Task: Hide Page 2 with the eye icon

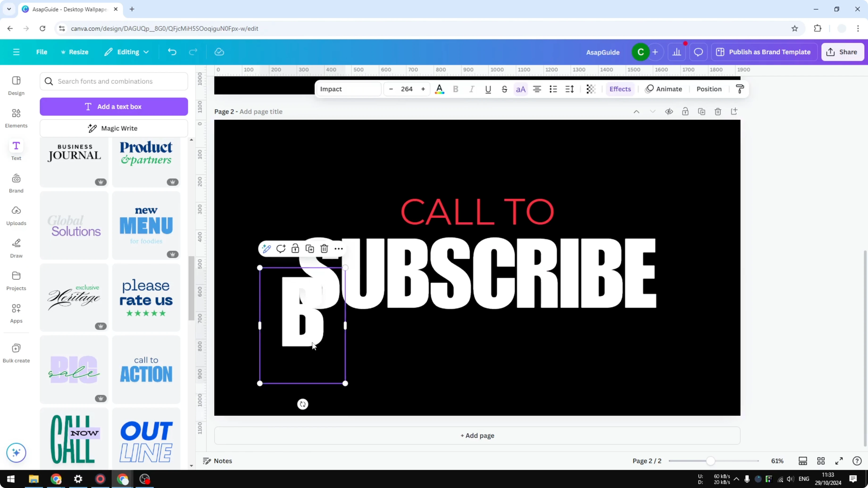Action: coord(669,112)
